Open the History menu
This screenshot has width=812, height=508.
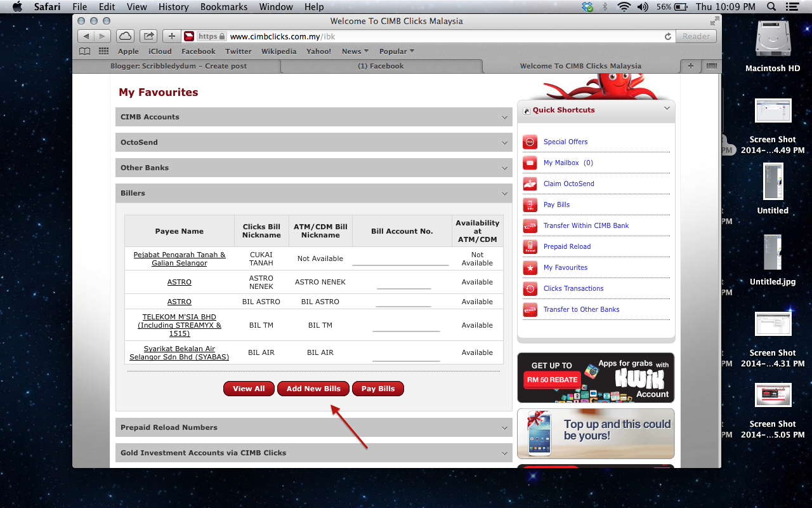[x=174, y=7]
